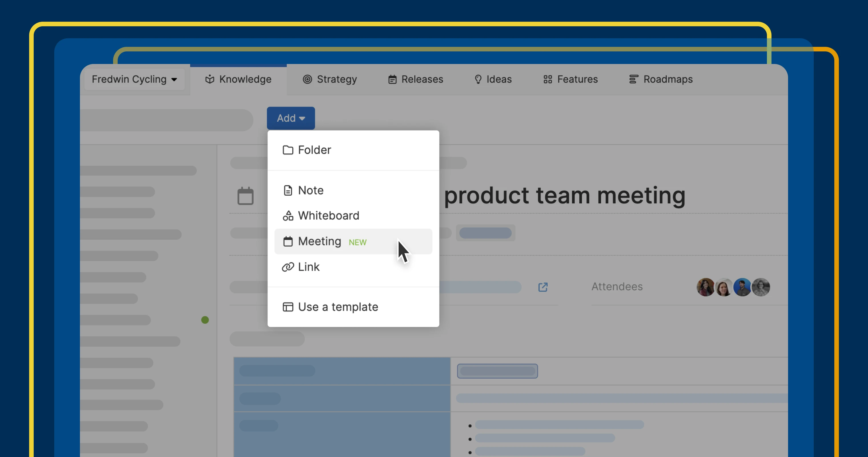Viewport: 868px width, 457px height.
Task: Collapse the Add dropdown button
Action: [290, 118]
